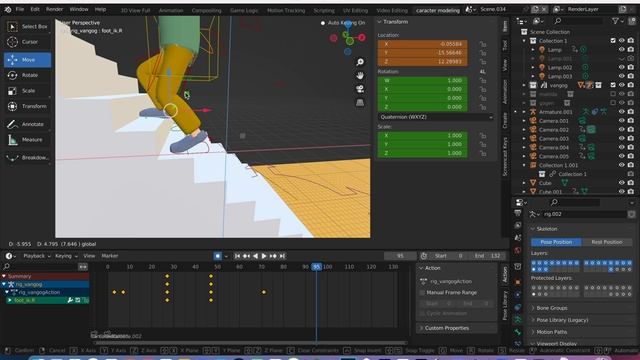The image size is (640, 360).
Task: Click the viewport pan hand icon
Action: pos(360,76)
